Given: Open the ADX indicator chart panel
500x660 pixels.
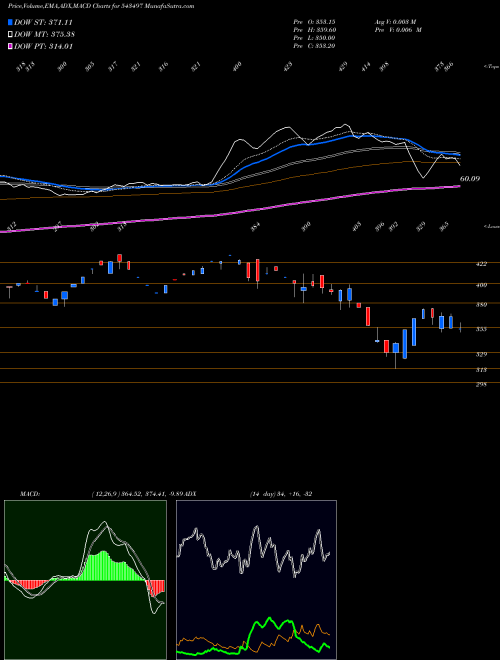Looking at the screenshot, I should click(256, 580).
